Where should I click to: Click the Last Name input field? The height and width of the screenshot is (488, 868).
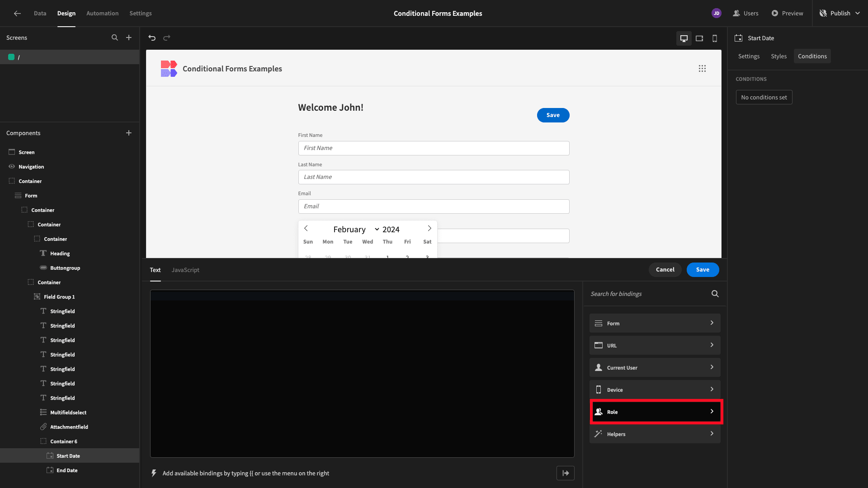click(x=434, y=177)
